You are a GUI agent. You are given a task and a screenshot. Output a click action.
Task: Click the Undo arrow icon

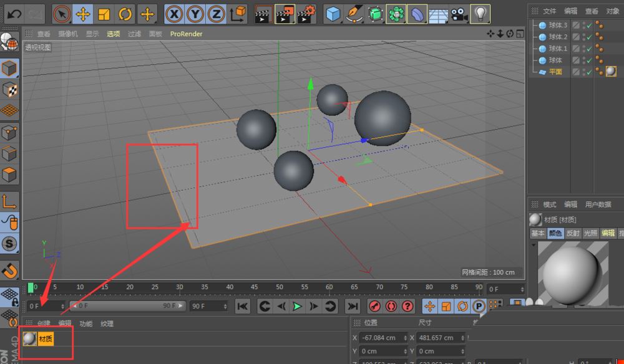14,13
